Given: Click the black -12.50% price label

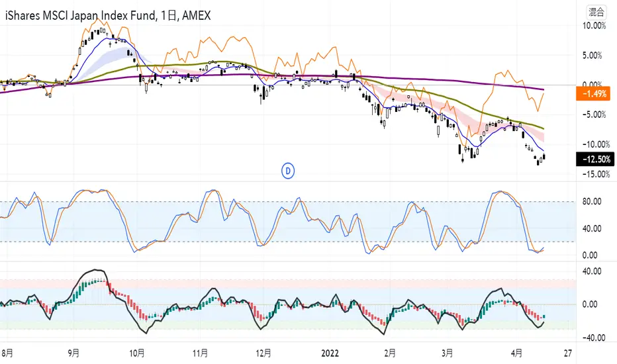Looking at the screenshot, I should click(x=595, y=159).
